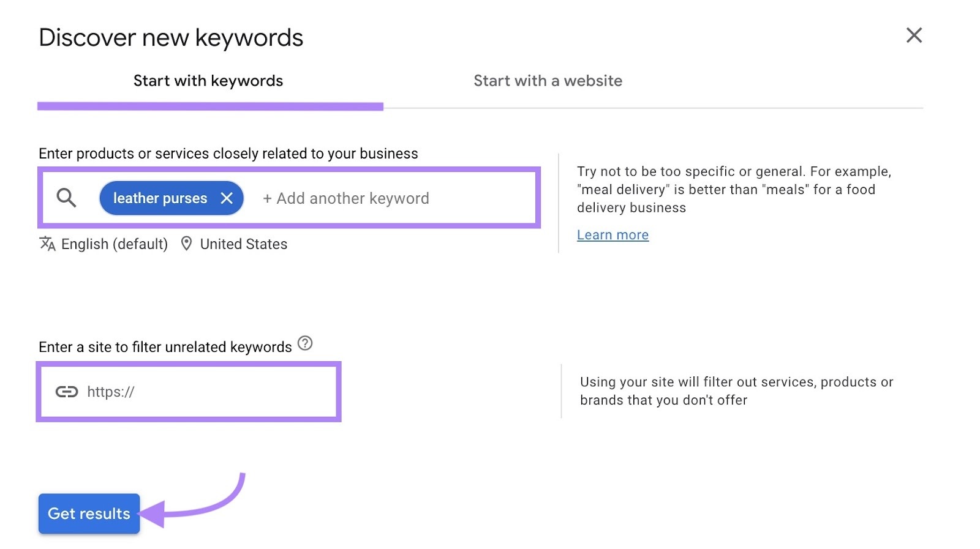
Task: Remove the "leather purses" keyword chip
Action: tap(226, 198)
